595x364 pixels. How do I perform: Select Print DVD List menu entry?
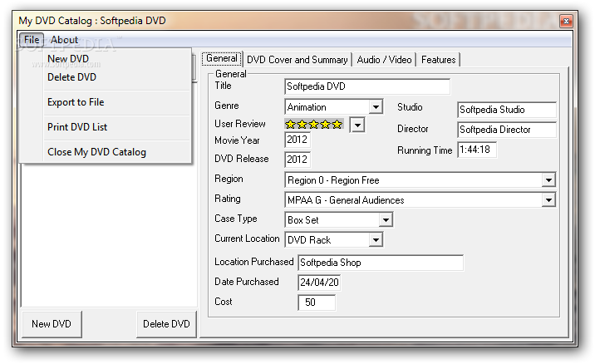[77, 127]
